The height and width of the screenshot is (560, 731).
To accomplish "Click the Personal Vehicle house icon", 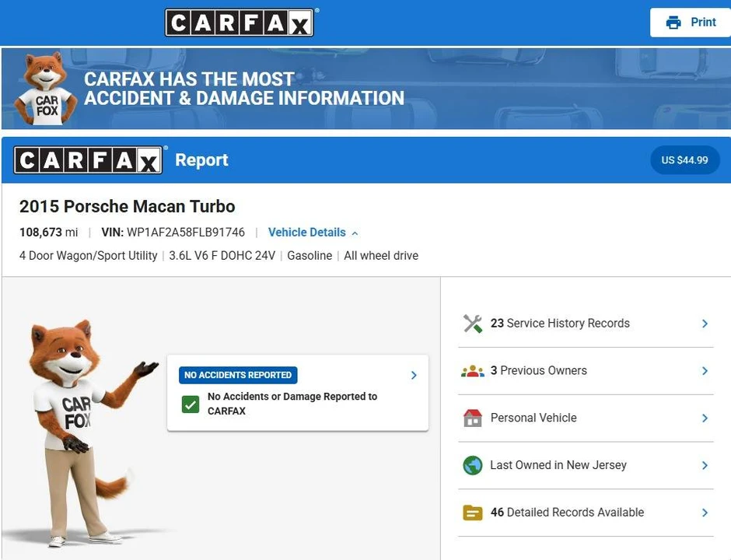I will pyautogui.click(x=473, y=418).
